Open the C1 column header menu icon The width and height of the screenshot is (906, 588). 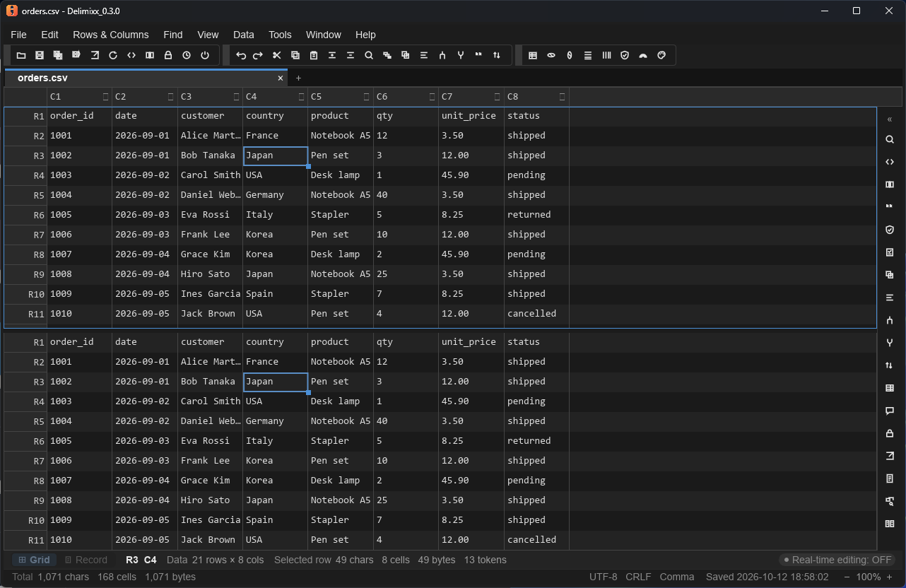tap(105, 96)
